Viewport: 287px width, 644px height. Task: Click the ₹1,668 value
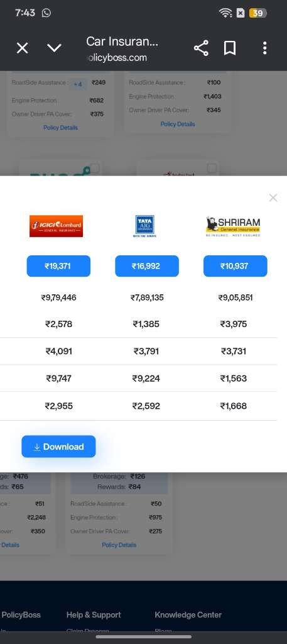tap(234, 406)
